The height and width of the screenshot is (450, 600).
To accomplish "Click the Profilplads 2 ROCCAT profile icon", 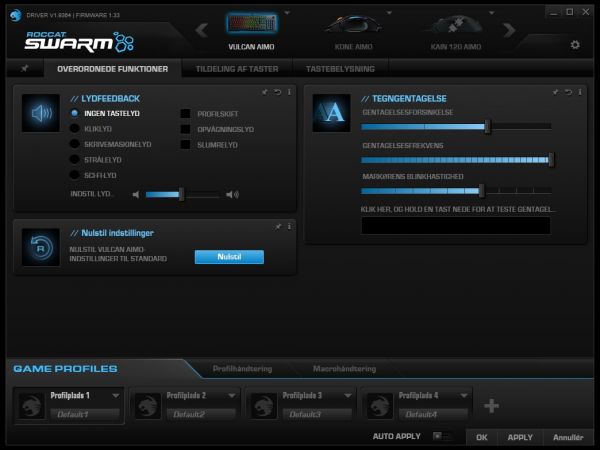I will coord(148,406).
